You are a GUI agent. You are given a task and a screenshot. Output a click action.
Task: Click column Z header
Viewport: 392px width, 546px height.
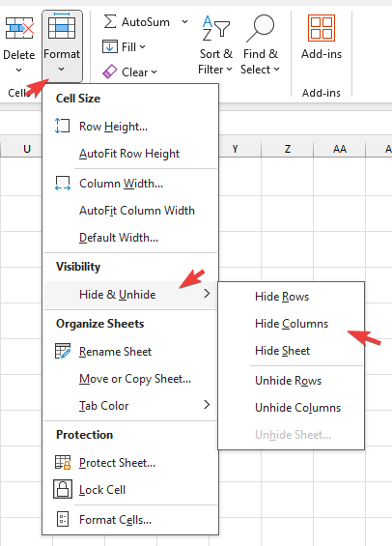coord(288,149)
